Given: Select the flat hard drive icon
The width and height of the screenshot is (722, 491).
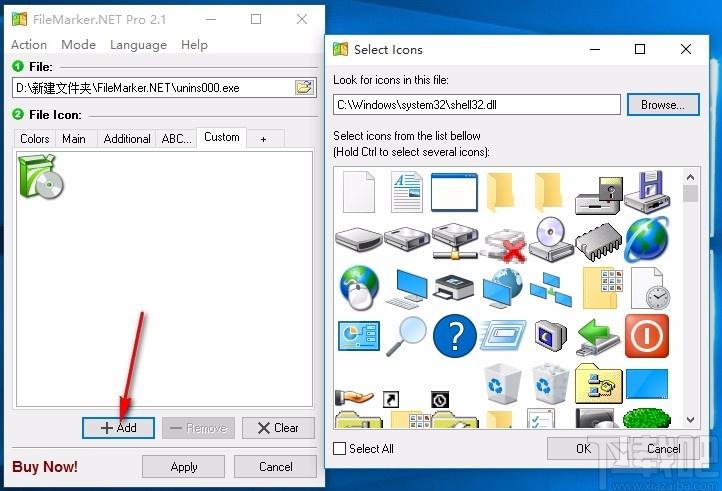Looking at the screenshot, I should (359, 239).
